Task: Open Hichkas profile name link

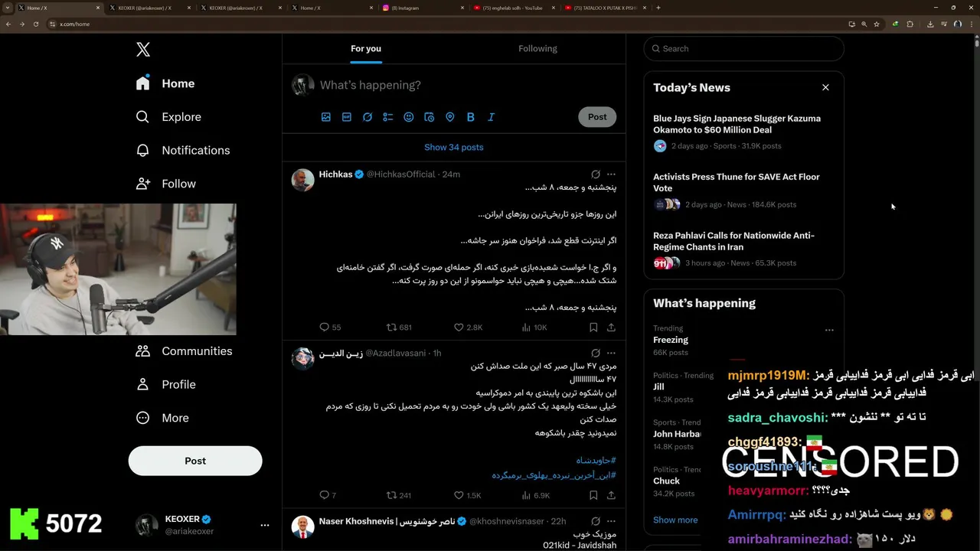Action: tap(336, 174)
